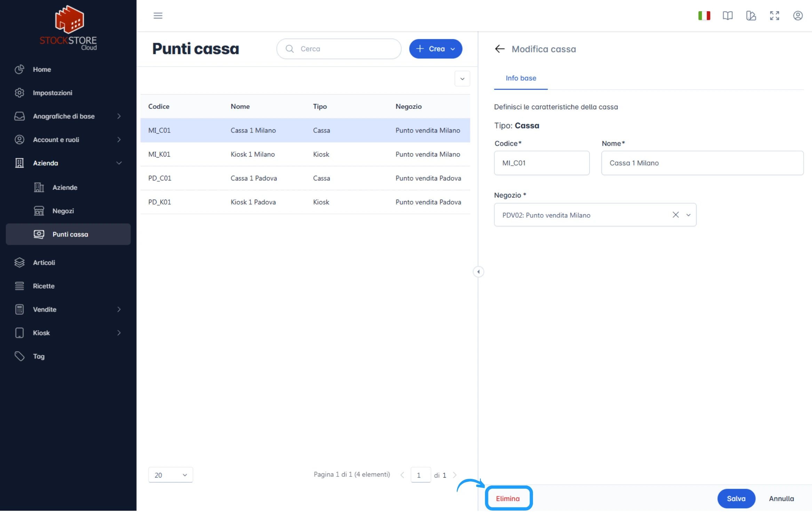Navigate to Articoli section
This screenshot has height=513, width=812.
pyautogui.click(x=44, y=262)
